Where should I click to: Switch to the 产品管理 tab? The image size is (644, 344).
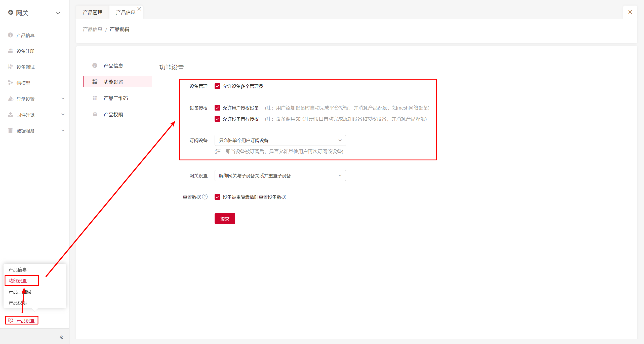(93, 12)
